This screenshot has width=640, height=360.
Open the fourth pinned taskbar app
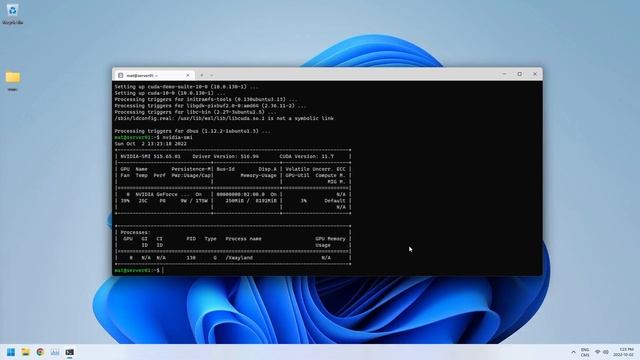click(x=55, y=352)
